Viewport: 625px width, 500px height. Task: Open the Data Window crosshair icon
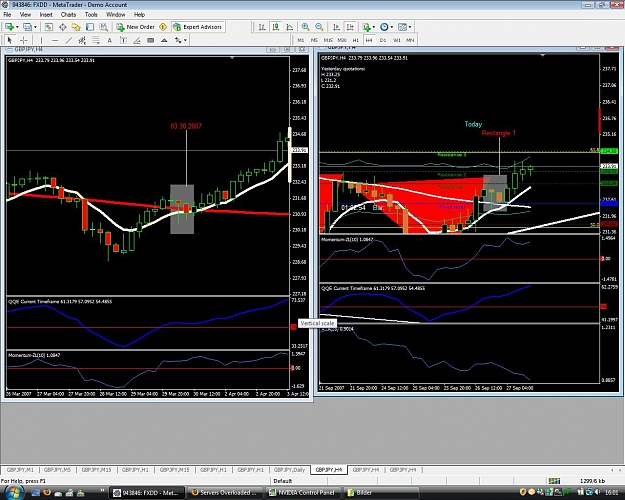click(63, 27)
